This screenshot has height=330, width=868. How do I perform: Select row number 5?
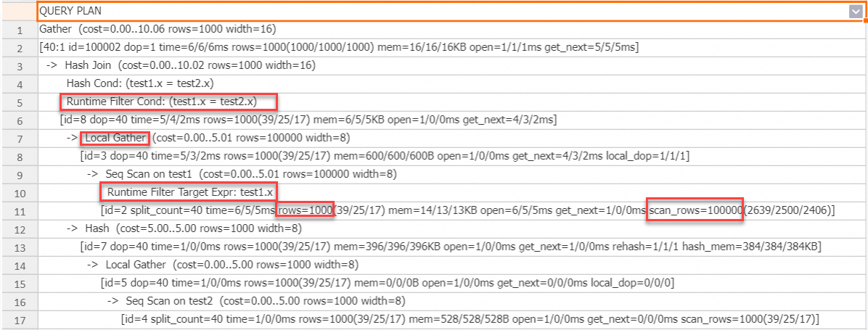point(18,102)
